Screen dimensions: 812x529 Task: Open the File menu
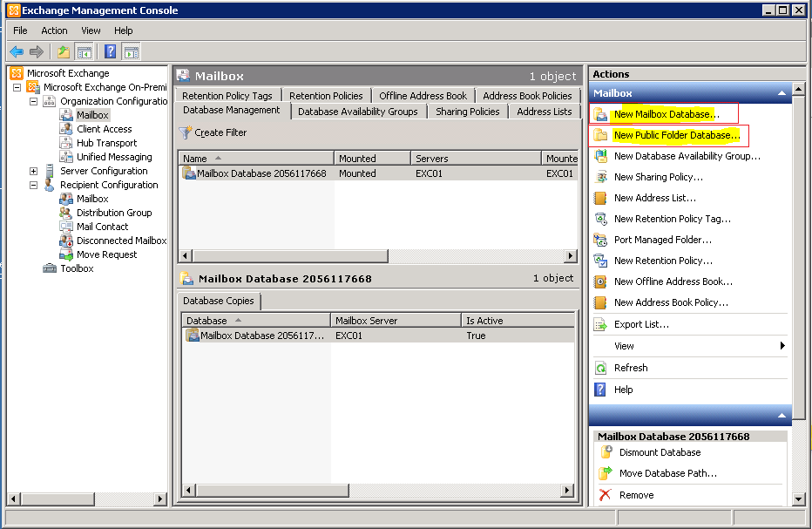[20, 31]
